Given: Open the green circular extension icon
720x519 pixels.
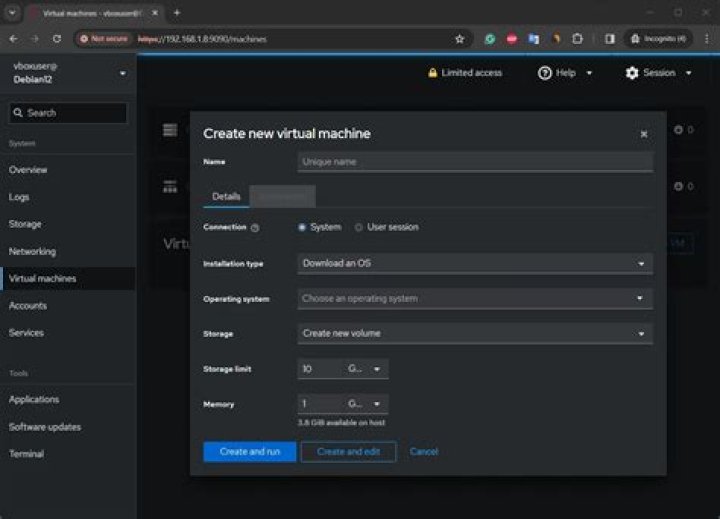Looking at the screenshot, I should [490, 39].
